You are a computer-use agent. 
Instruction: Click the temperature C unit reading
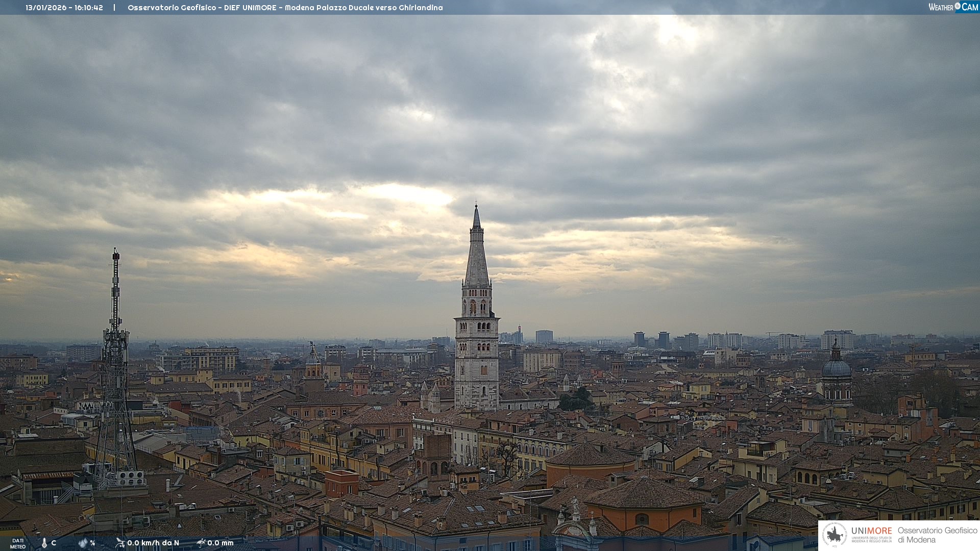tap(54, 543)
